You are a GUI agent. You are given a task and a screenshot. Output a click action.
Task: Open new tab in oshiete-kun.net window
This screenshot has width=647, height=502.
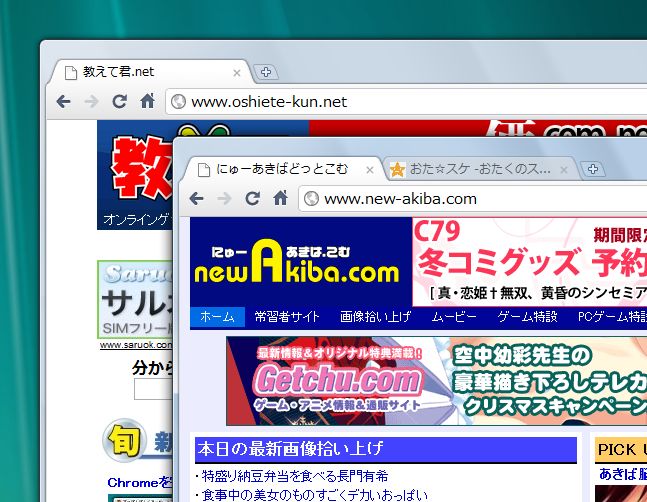click(266, 72)
